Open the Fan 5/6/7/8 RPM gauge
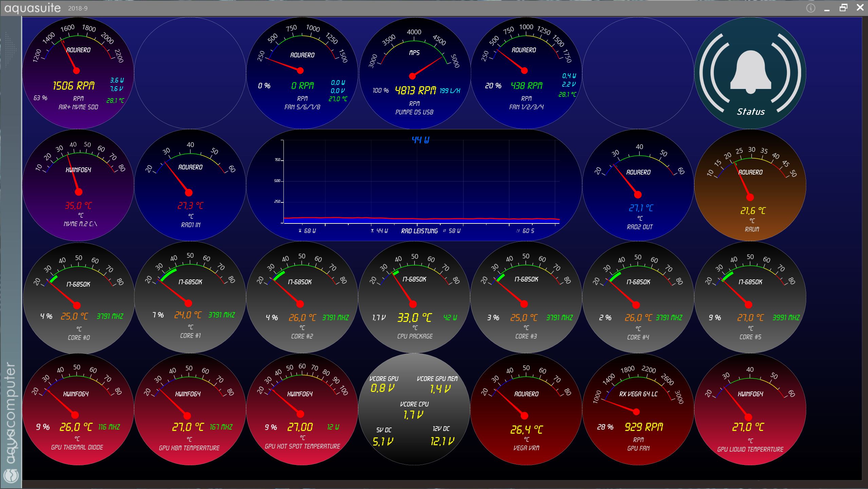The image size is (868, 489). [302, 73]
